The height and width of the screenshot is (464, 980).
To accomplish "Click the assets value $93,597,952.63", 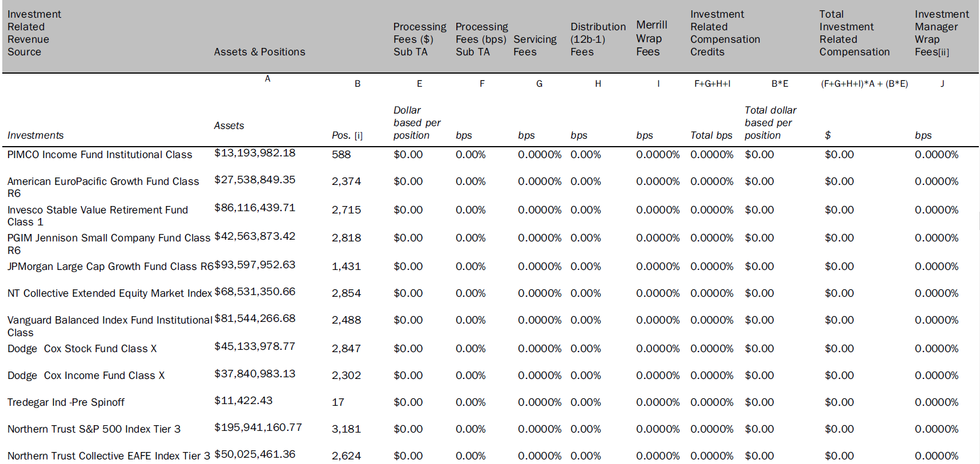I will (x=255, y=265).
